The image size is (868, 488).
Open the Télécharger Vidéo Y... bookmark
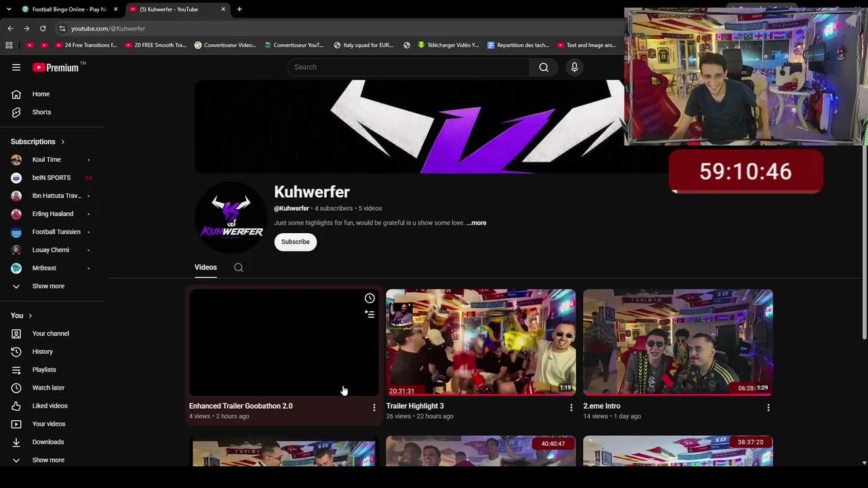(x=448, y=45)
